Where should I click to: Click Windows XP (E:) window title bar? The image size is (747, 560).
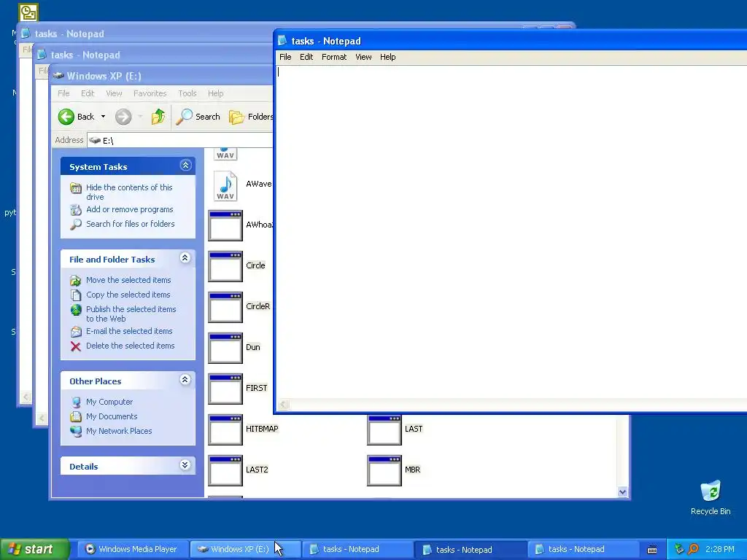point(162,76)
